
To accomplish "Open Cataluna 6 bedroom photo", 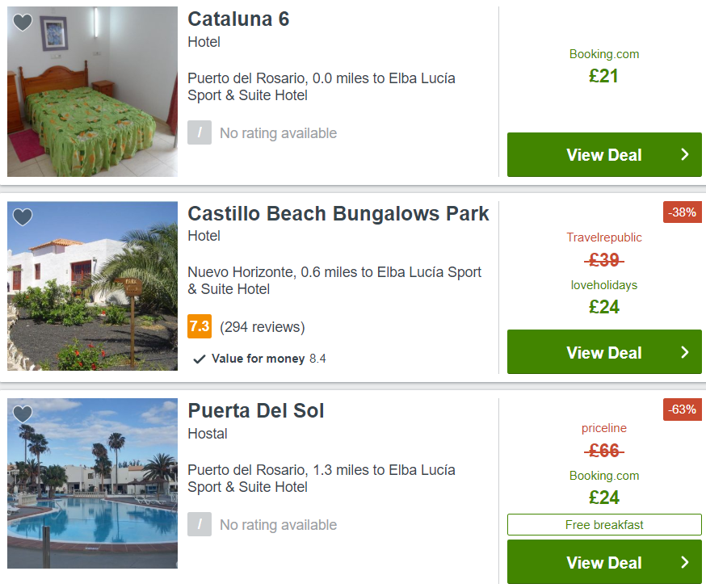I will tap(92, 91).
